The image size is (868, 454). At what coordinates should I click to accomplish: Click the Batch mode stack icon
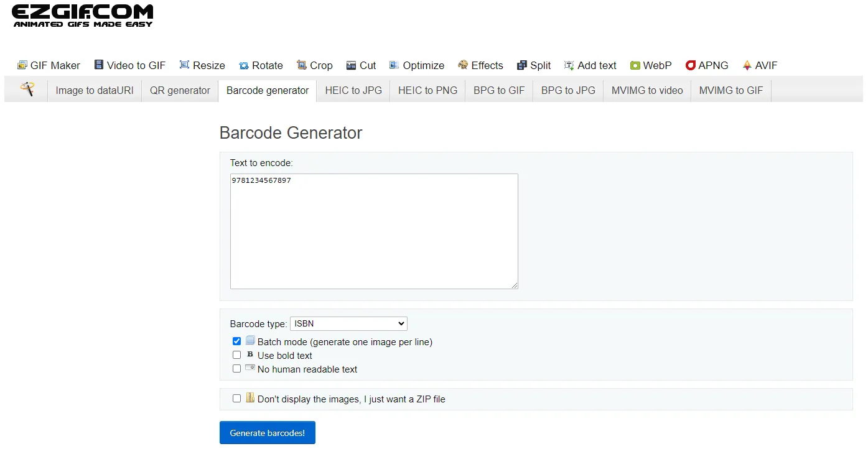click(x=250, y=341)
